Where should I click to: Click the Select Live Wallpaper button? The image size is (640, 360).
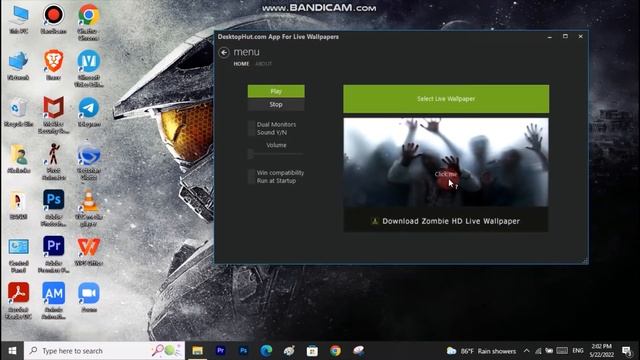pyautogui.click(x=446, y=99)
